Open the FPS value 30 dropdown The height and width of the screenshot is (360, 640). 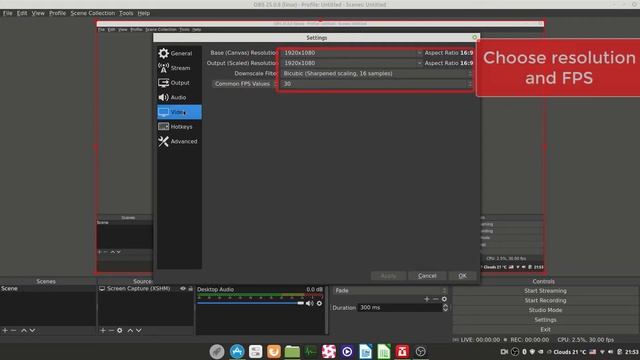click(x=376, y=84)
